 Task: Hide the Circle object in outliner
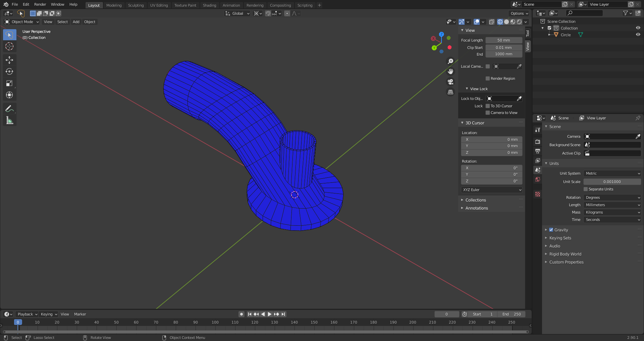click(638, 35)
